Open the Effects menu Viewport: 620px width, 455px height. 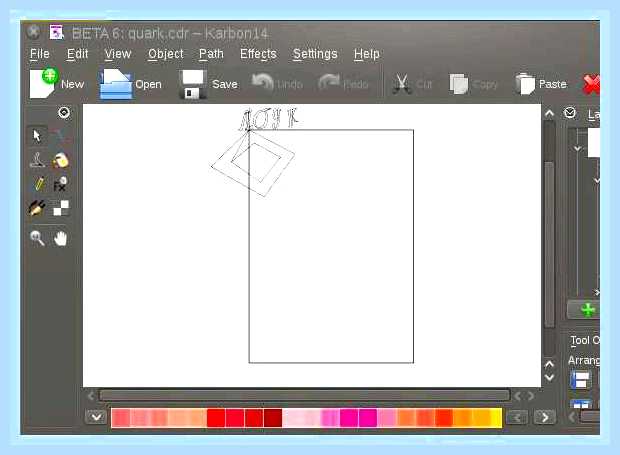pyautogui.click(x=258, y=54)
